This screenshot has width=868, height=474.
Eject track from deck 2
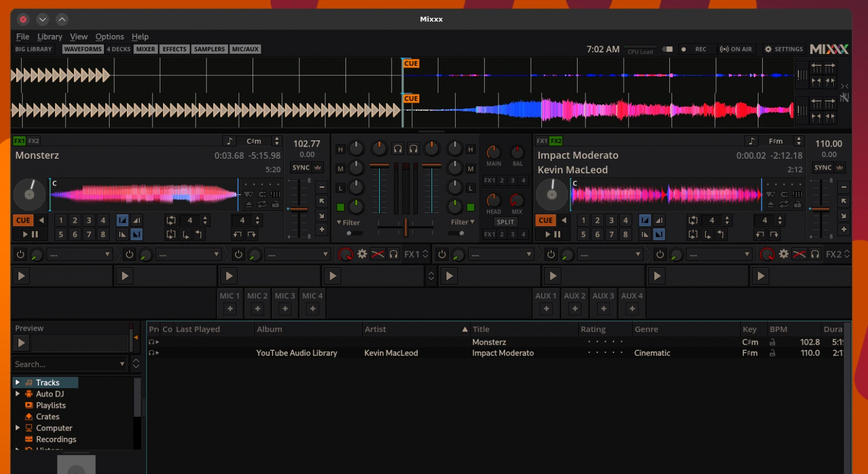[x=771, y=204]
